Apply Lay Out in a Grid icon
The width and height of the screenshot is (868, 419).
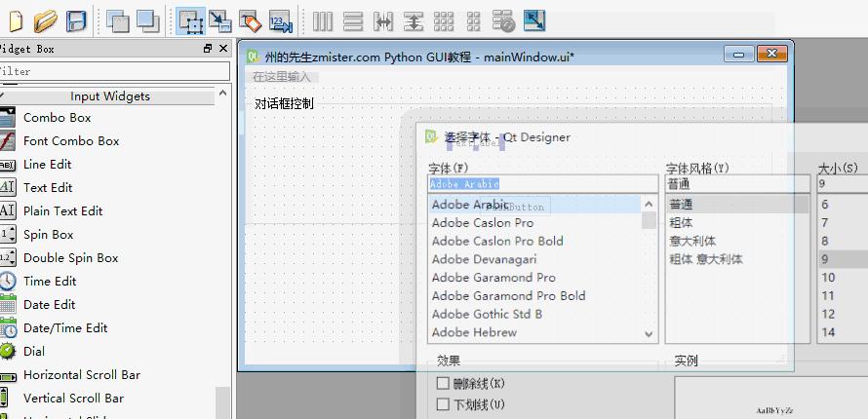[x=444, y=21]
